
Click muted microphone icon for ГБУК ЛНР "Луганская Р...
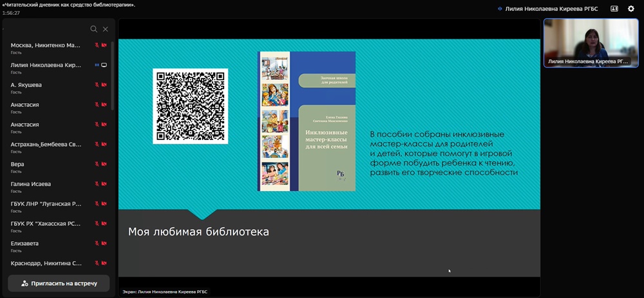point(97,204)
